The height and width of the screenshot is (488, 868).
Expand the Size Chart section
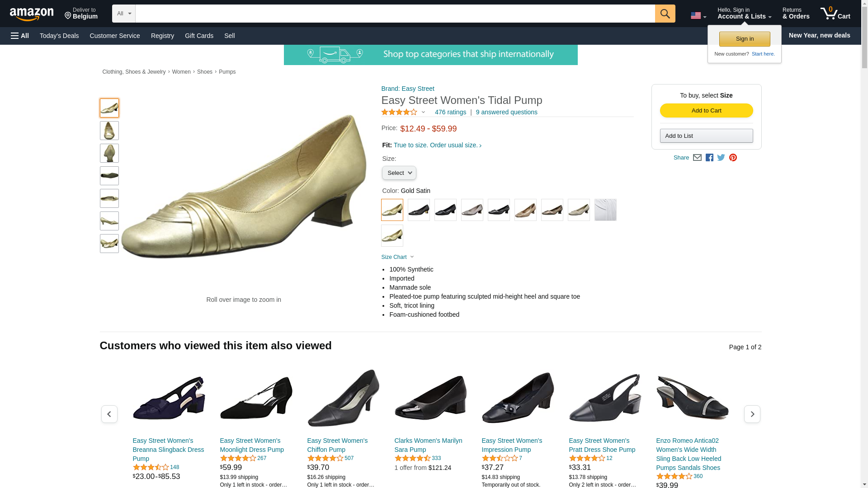[x=397, y=257]
